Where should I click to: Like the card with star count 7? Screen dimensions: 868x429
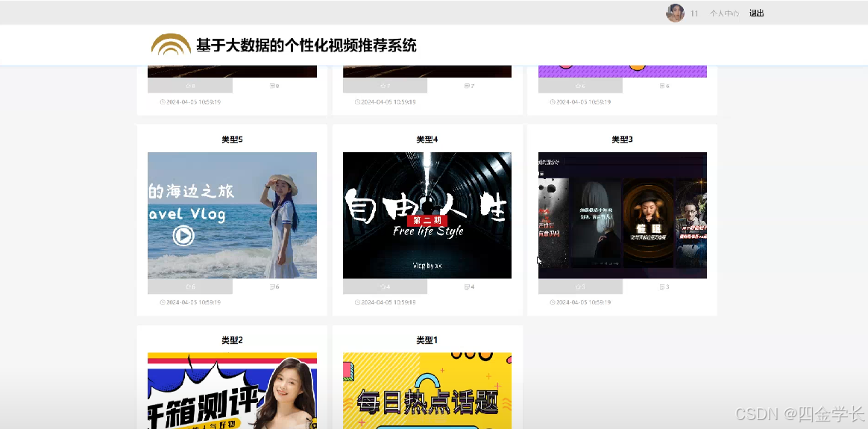pyautogui.click(x=383, y=86)
